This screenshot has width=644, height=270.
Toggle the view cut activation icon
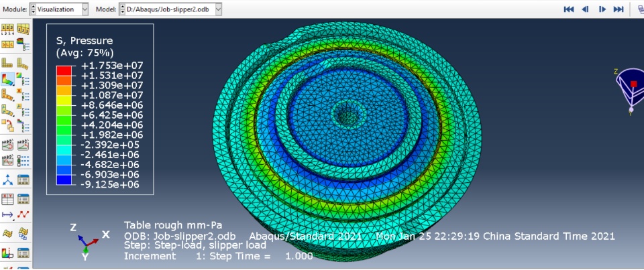pyautogui.click(x=8, y=253)
